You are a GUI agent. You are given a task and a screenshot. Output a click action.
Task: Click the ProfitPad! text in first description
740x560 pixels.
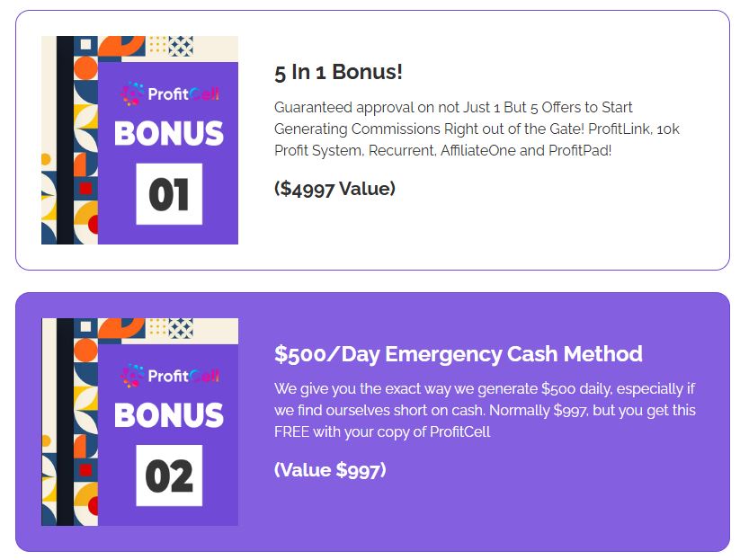coord(580,150)
